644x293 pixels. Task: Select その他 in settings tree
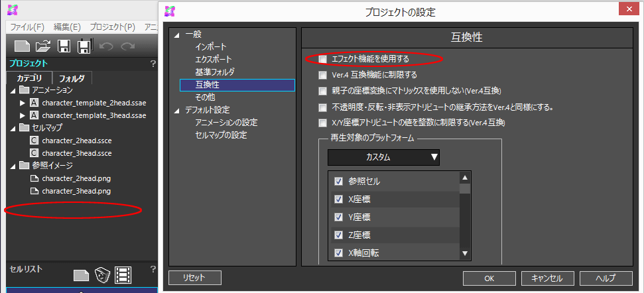point(205,97)
